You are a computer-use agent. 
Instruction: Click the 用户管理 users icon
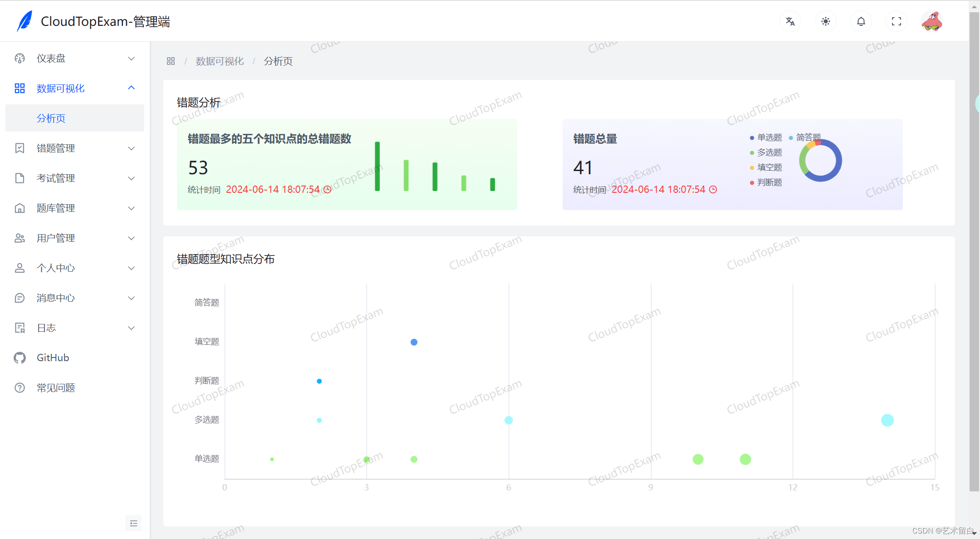20,238
